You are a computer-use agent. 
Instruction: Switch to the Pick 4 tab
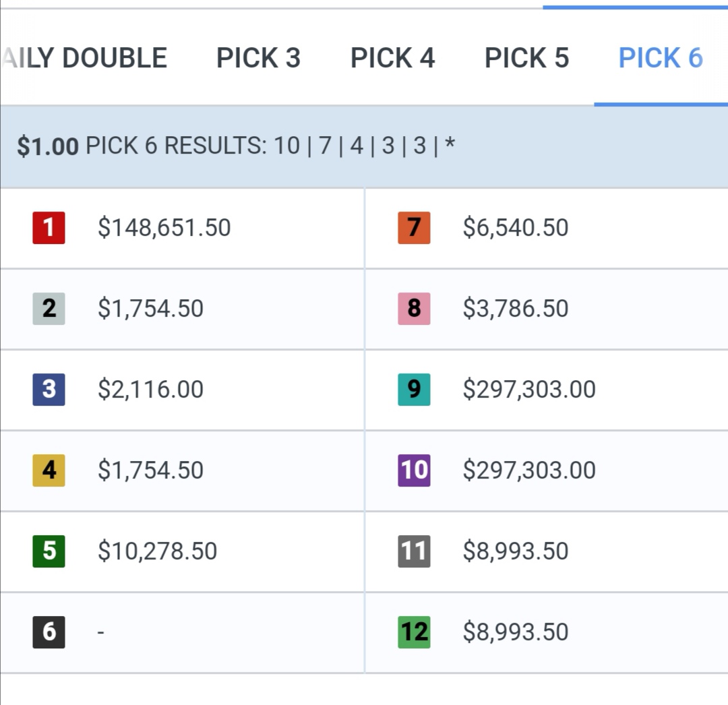393,58
